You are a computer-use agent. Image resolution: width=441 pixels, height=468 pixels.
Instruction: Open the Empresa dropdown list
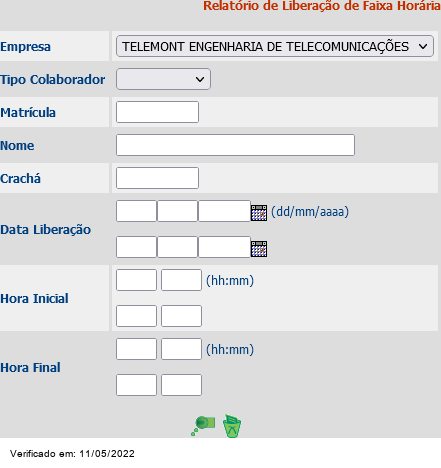point(275,46)
